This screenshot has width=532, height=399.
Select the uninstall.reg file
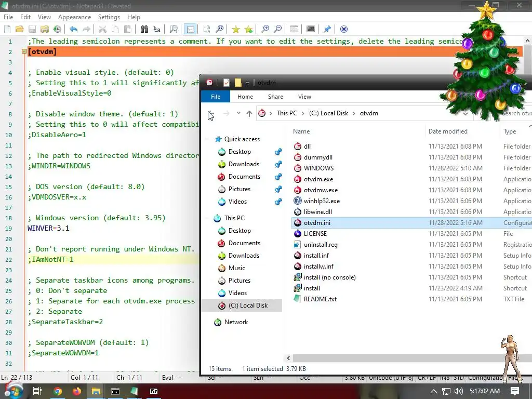click(x=321, y=245)
